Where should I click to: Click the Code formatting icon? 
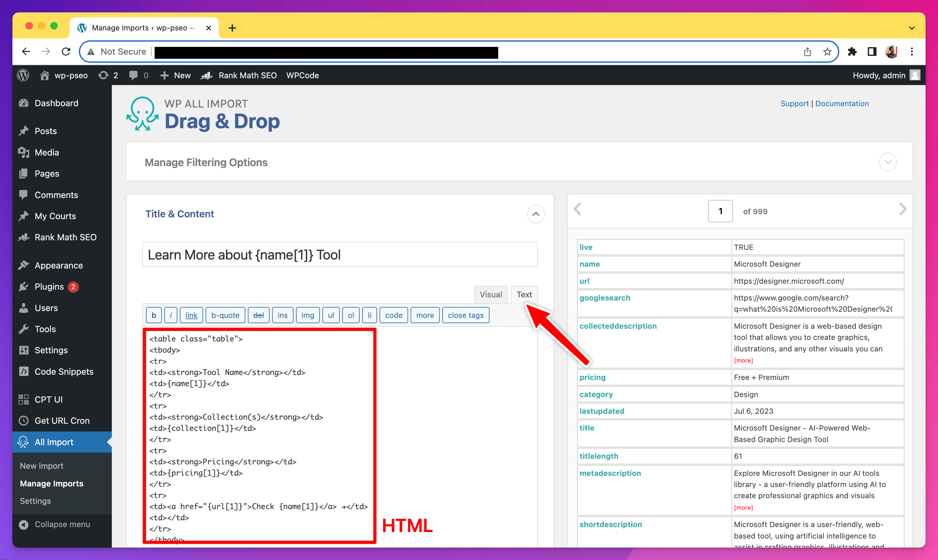(x=394, y=314)
